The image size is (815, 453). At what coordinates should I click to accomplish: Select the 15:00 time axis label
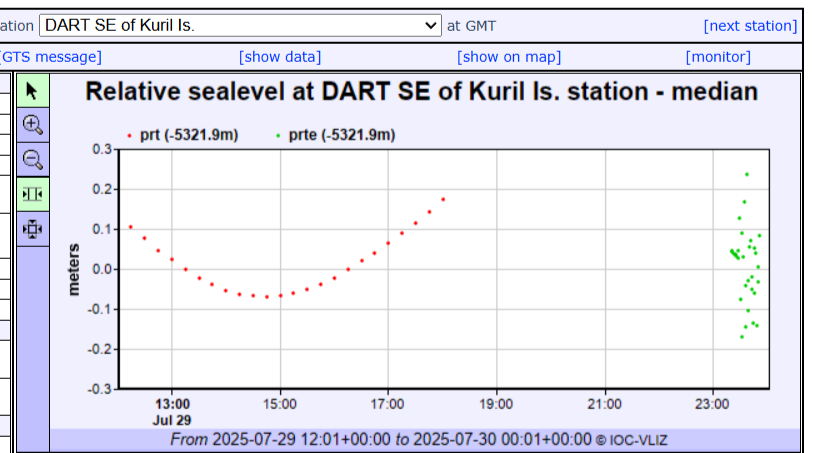280,404
